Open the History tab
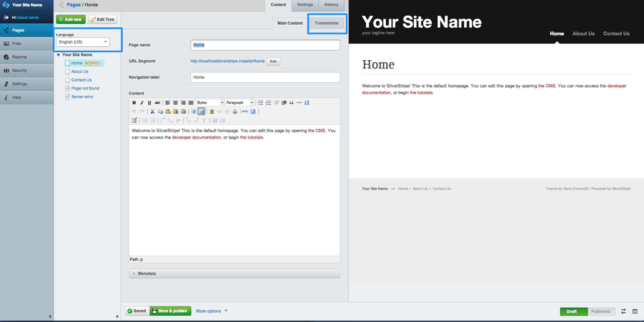This screenshot has height=322, width=644. coord(331,4)
